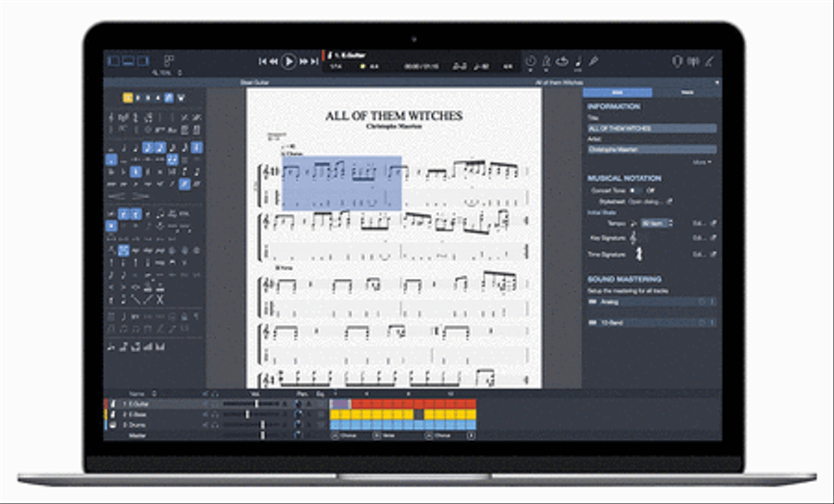This screenshot has width=834, height=504.
Task: Click the treble clef key signature icon
Action: point(633,238)
